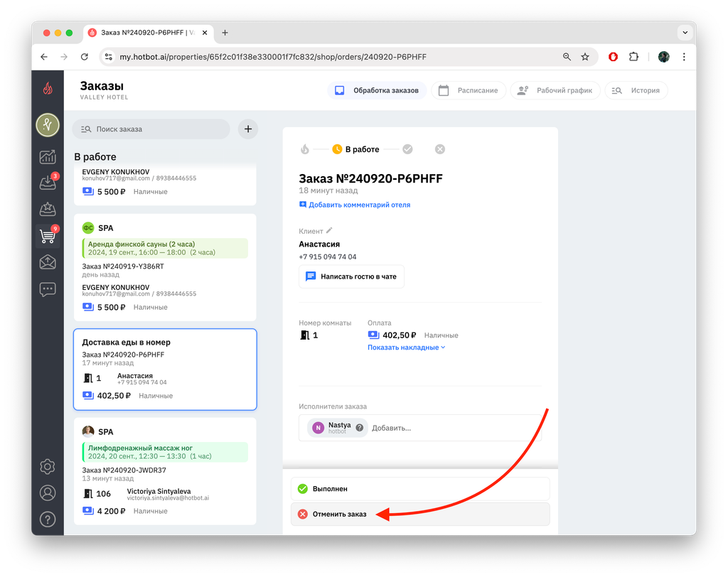Click the site info icon in address bar

pos(109,57)
